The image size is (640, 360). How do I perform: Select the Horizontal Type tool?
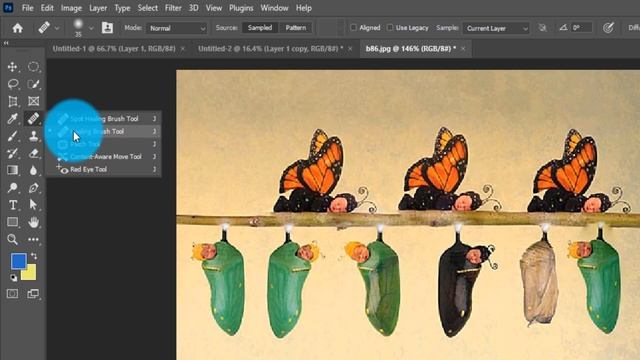pos(13,205)
